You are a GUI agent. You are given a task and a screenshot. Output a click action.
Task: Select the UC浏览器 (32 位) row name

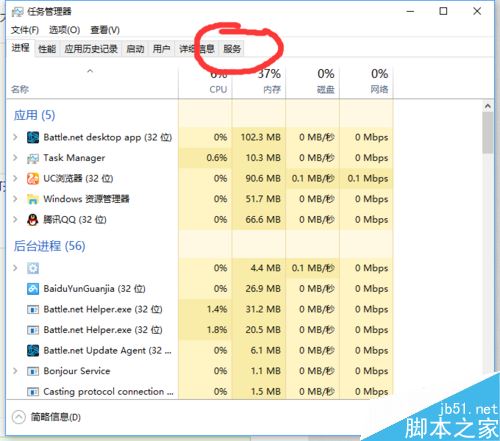pos(78,179)
